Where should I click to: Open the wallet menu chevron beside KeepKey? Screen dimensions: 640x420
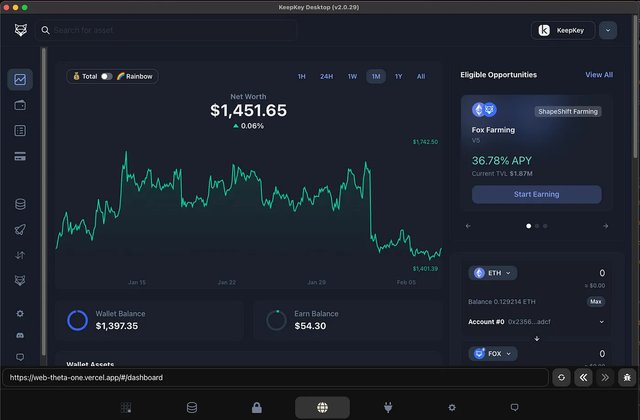click(x=608, y=30)
